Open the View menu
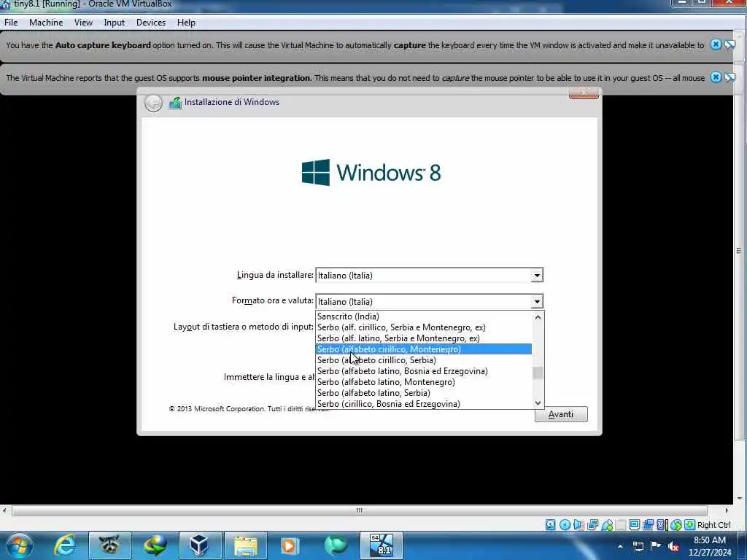The image size is (747, 560). (83, 23)
